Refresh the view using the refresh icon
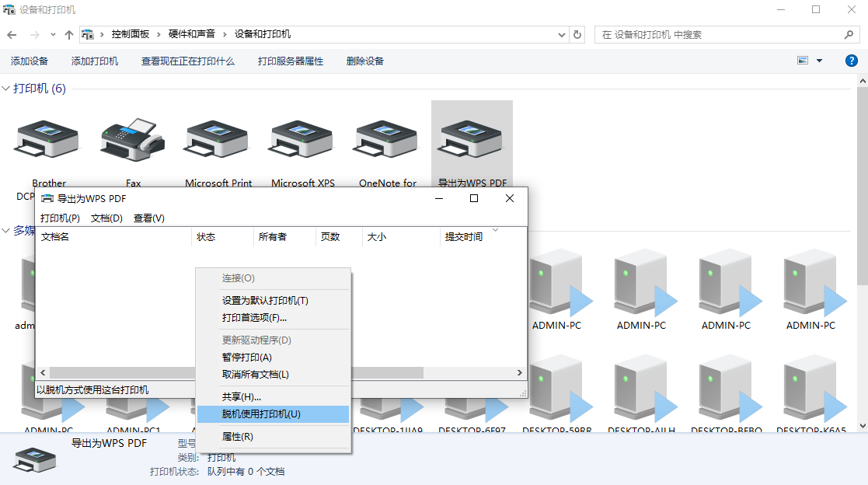Screen dimensions: 868x485 coord(576,34)
